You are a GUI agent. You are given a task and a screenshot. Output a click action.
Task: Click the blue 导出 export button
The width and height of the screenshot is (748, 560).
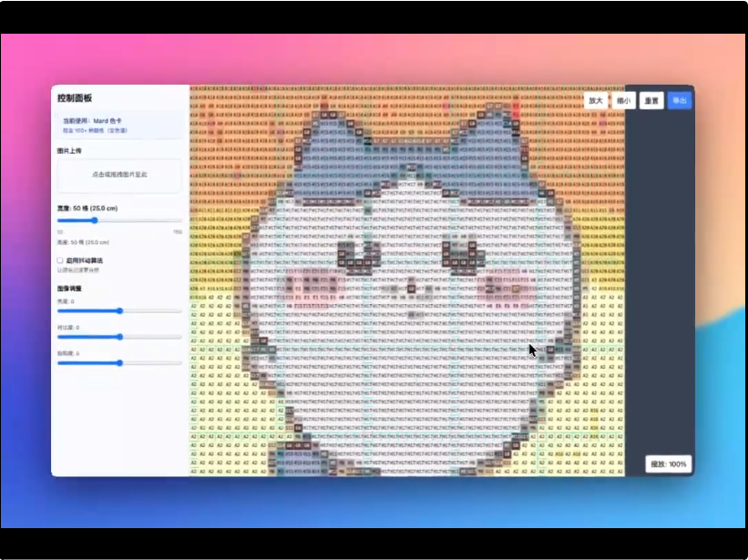pyautogui.click(x=679, y=100)
